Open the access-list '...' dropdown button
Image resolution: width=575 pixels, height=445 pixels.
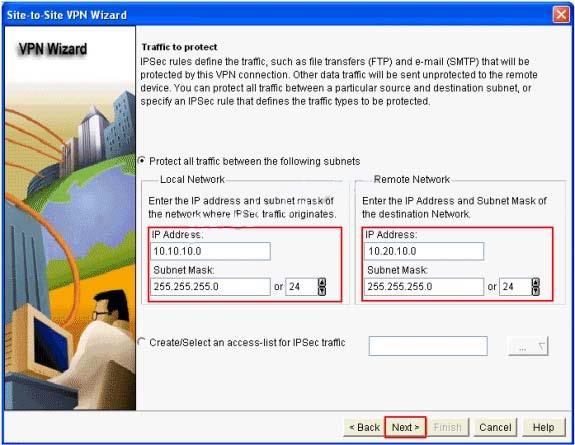pyautogui.click(x=528, y=346)
